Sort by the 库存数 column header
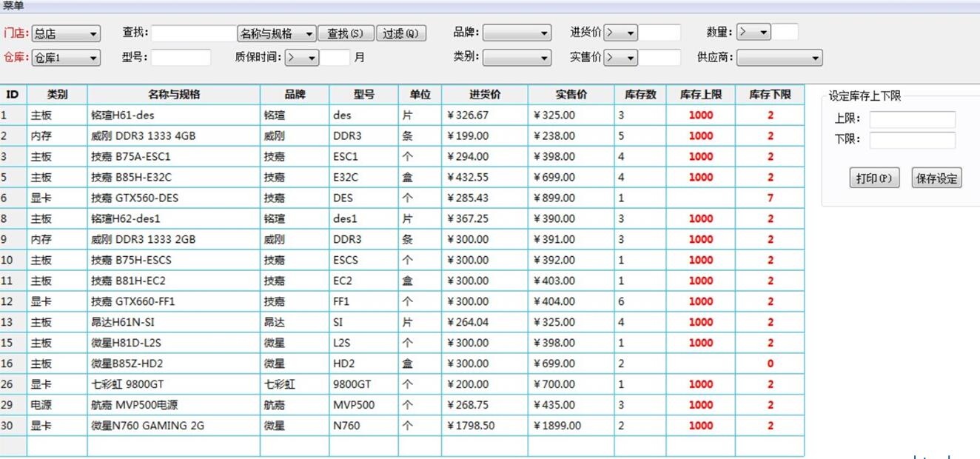Viewport: 980px width, 459px height. point(640,95)
